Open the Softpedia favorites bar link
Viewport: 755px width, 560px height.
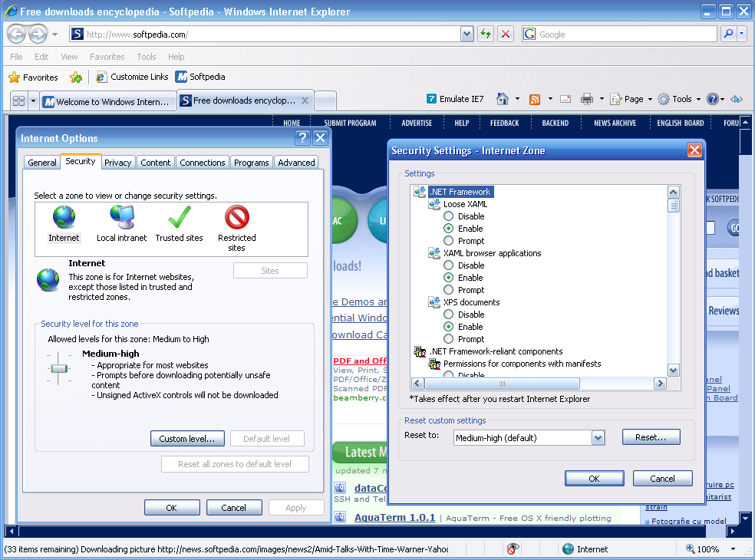coord(200,77)
